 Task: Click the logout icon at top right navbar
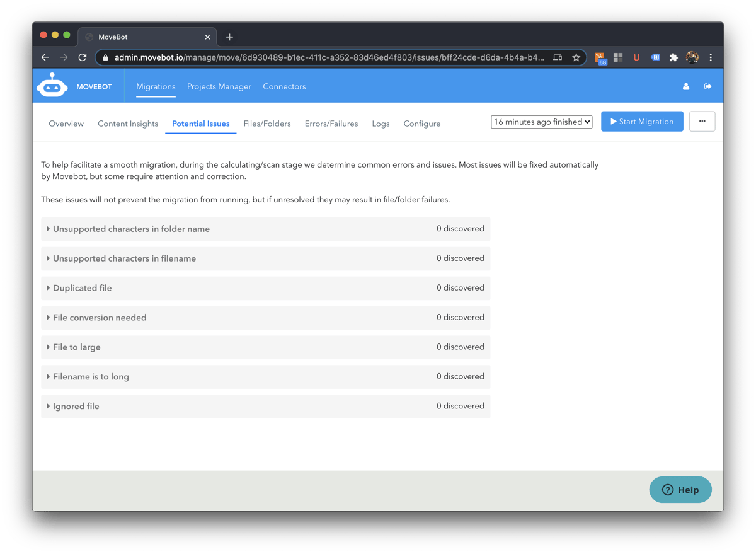707,86
